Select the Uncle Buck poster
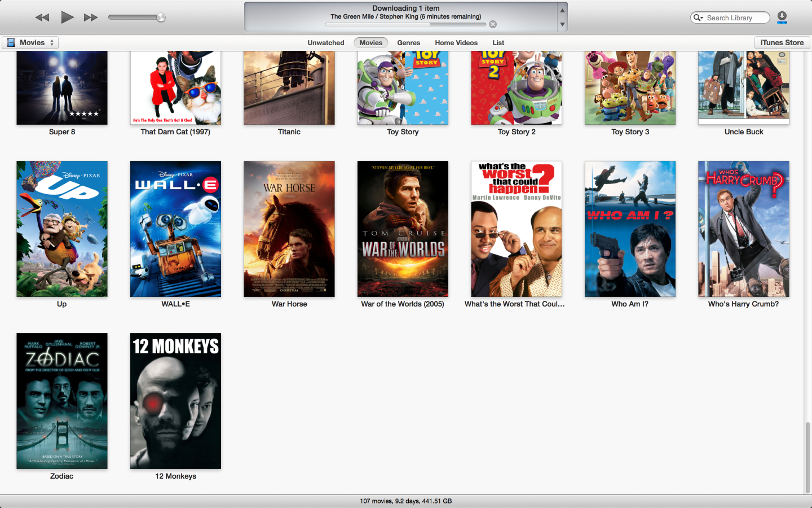This screenshot has height=508, width=812. [x=744, y=87]
